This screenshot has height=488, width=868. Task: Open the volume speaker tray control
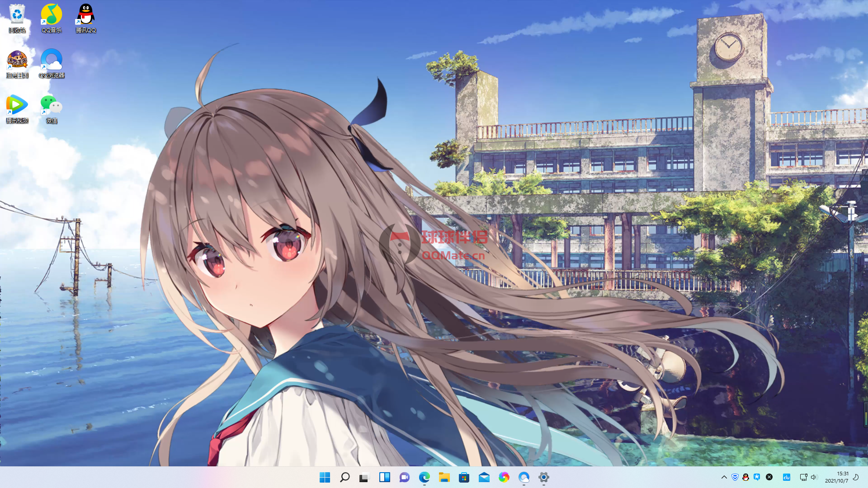coord(814,477)
